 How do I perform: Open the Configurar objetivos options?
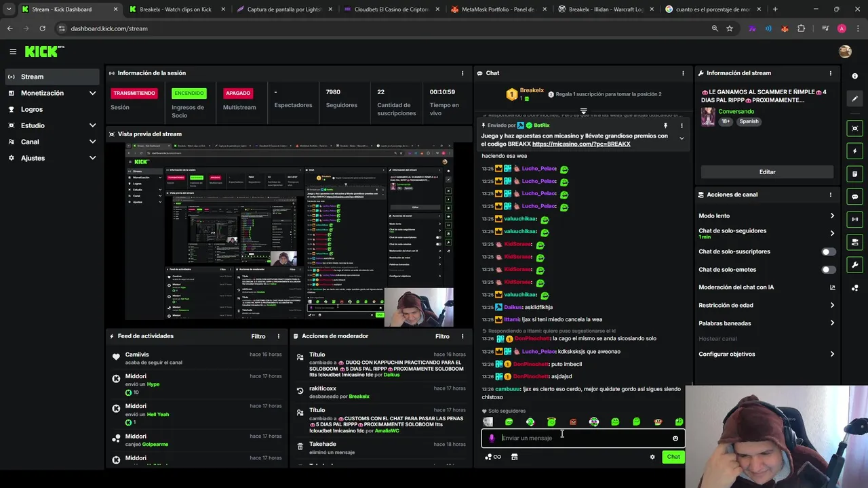(767, 354)
